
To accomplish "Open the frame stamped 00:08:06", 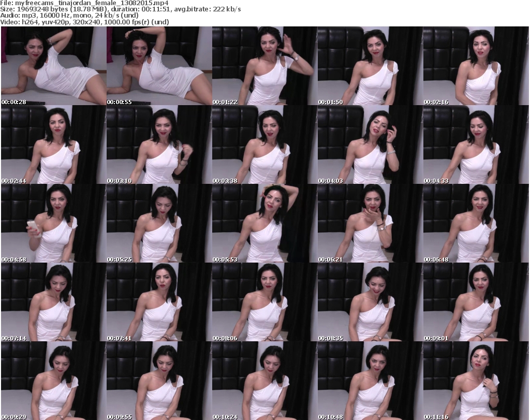I will (264, 302).
